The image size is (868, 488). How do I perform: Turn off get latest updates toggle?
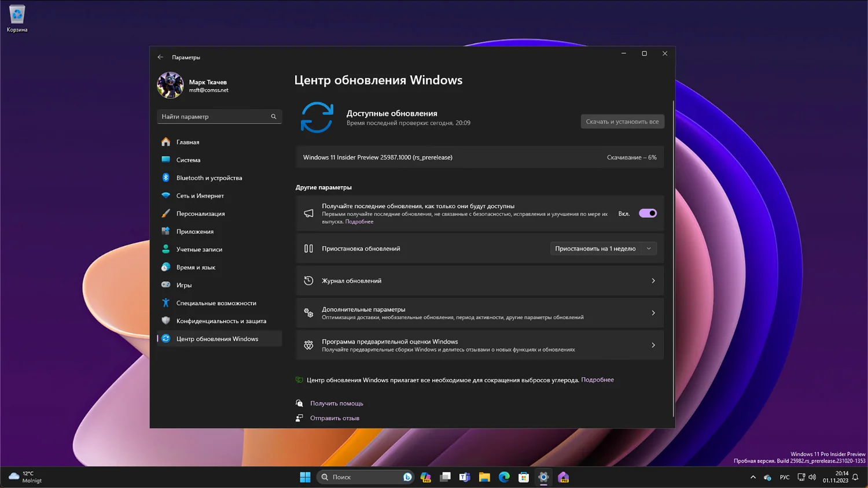pos(648,213)
